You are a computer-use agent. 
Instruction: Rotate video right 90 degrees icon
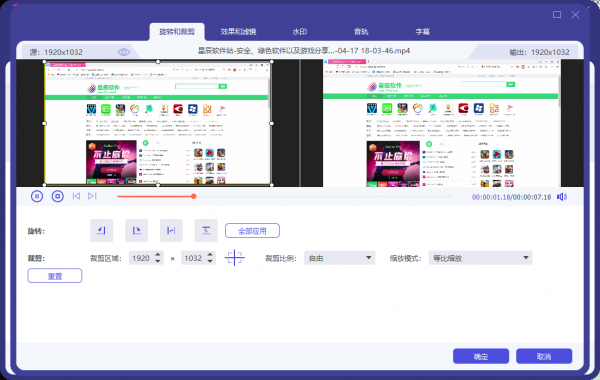coord(136,230)
